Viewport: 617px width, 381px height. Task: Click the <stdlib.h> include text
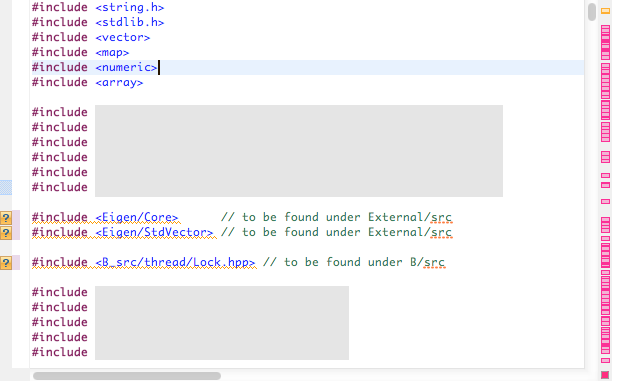point(129,22)
